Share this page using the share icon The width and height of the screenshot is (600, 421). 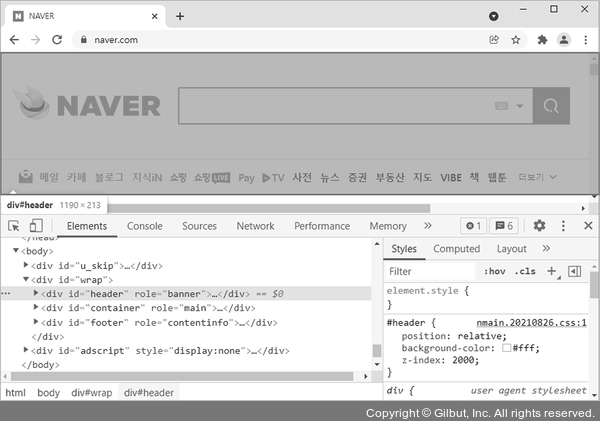pyautogui.click(x=494, y=40)
